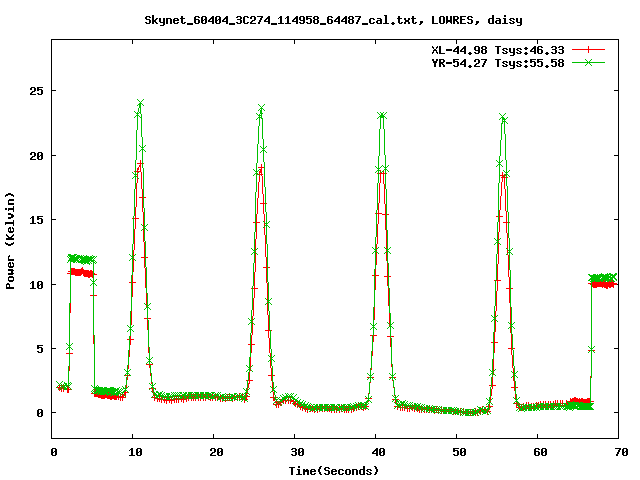Image resolution: width=640 pixels, height=480 pixels.
Task: Click the x-axis tick label 70
Action: 621,452
